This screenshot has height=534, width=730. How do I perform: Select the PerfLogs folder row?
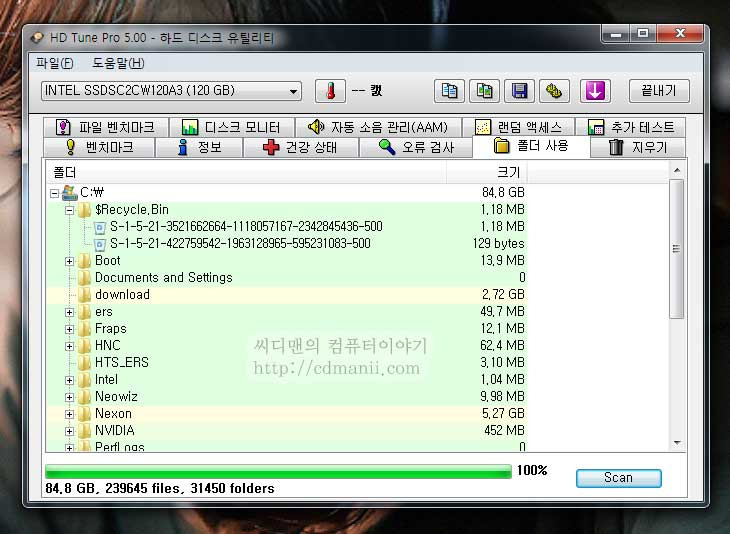tap(286, 446)
